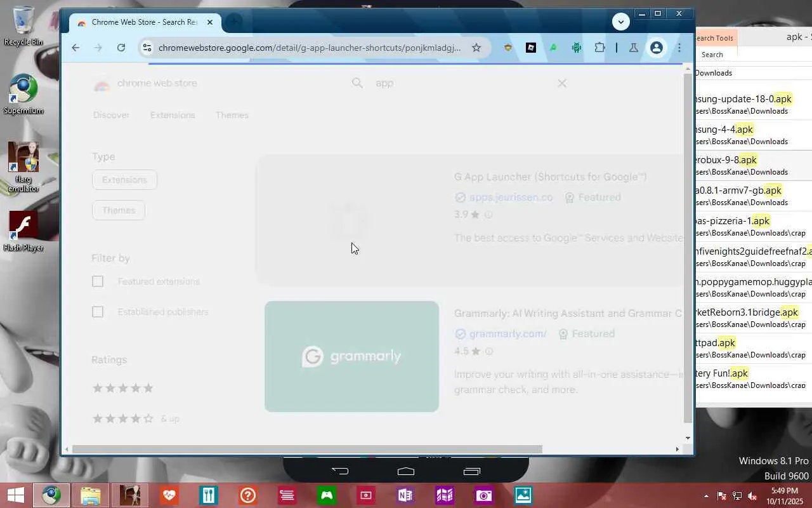Screen dimensions: 812x508
Task: Close the Chrome Web Store tab
Action: click(210, 22)
